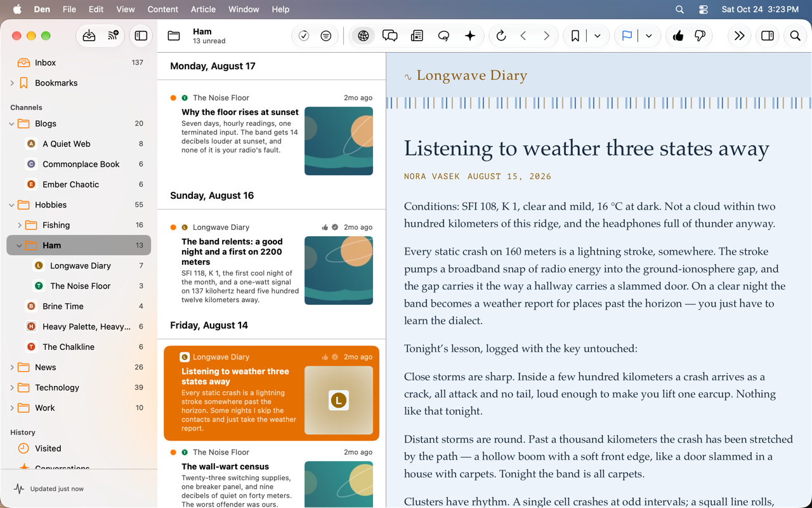Bookmark the current article
The image size is (812, 508).
click(x=575, y=36)
